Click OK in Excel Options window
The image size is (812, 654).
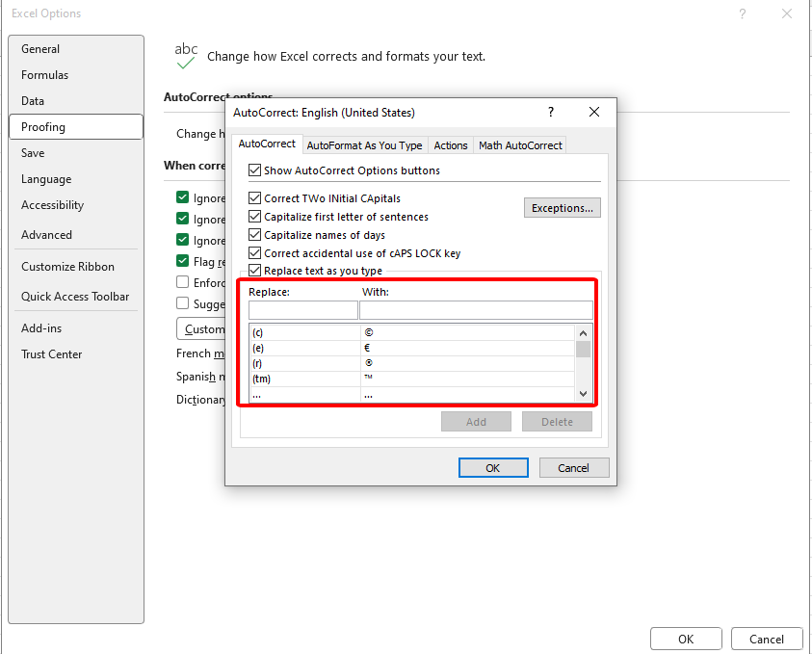click(686, 639)
